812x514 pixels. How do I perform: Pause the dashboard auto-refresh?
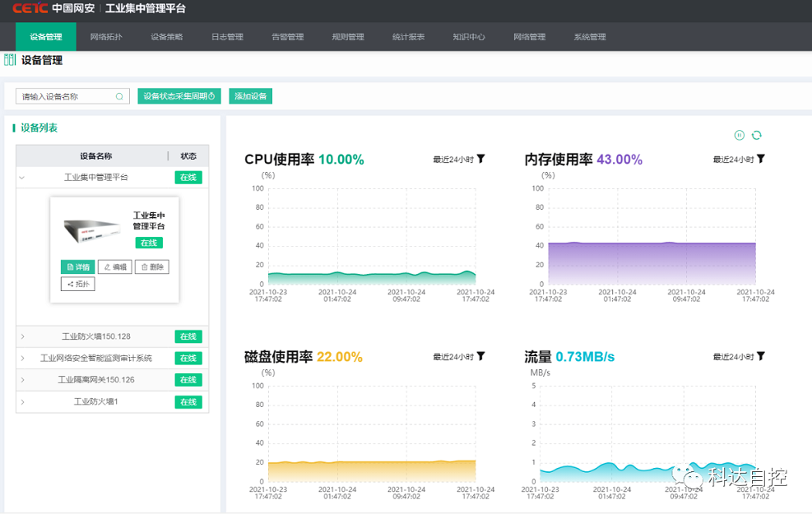point(740,136)
